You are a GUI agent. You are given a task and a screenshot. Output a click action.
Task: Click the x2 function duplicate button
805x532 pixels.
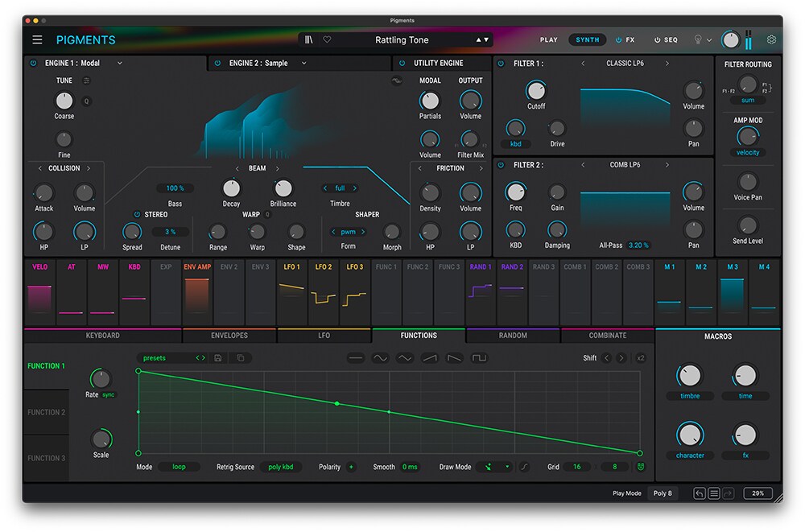point(640,358)
